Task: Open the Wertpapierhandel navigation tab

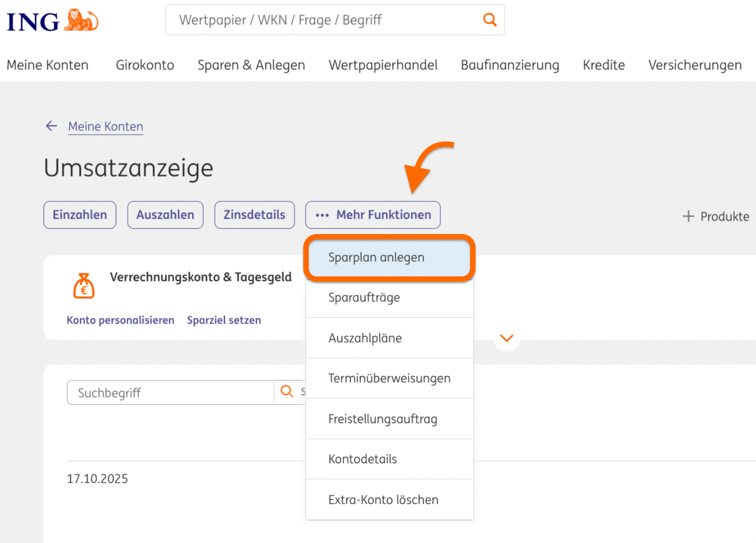Action: pos(383,65)
